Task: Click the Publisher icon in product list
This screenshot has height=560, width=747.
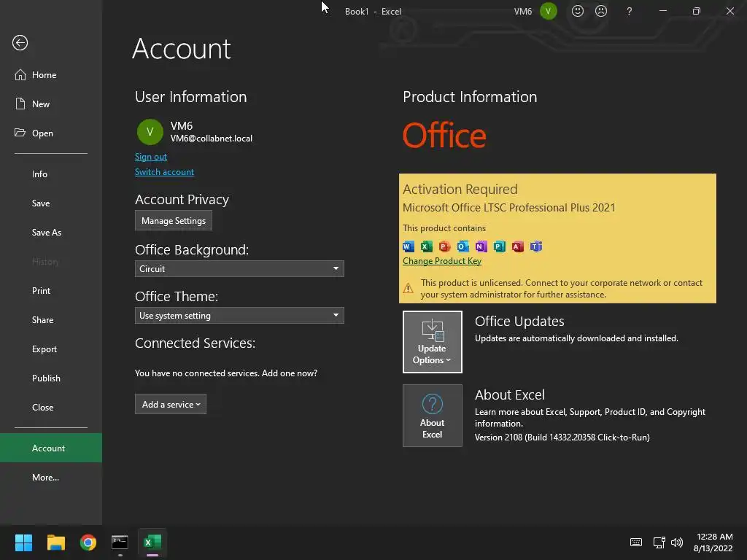Action: [x=499, y=246]
